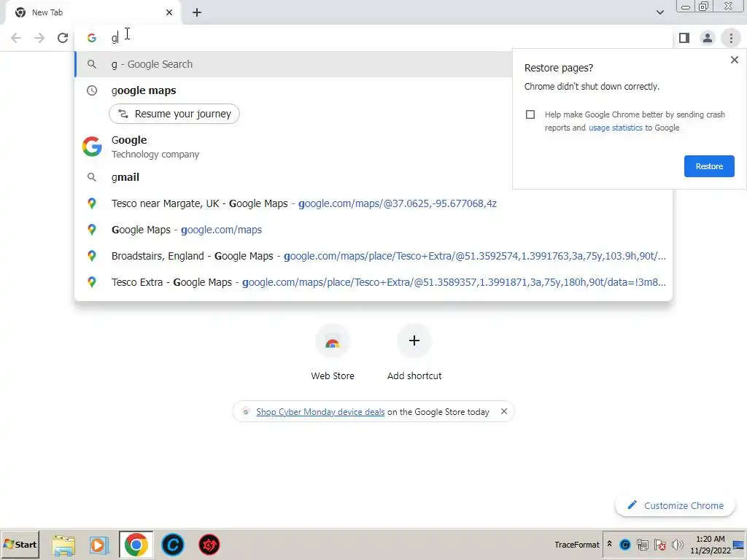This screenshot has width=747, height=560.
Task: Open the 'Google Maps - google.com/maps' suggestion
Action: pyautogui.click(x=373, y=230)
